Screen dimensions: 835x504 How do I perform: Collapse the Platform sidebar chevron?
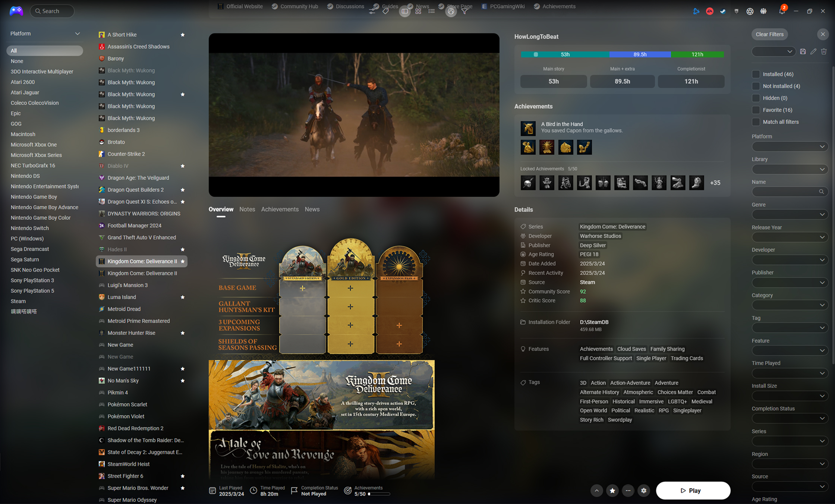point(77,34)
